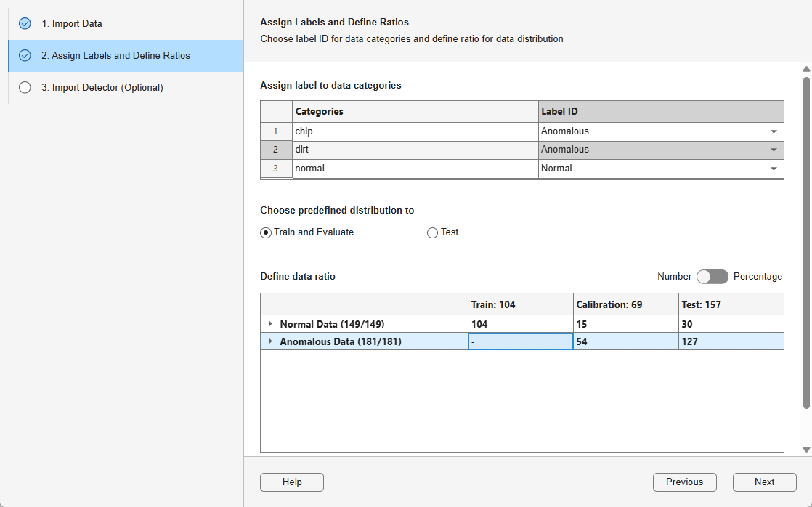Click row header number 3

click(x=276, y=169)
